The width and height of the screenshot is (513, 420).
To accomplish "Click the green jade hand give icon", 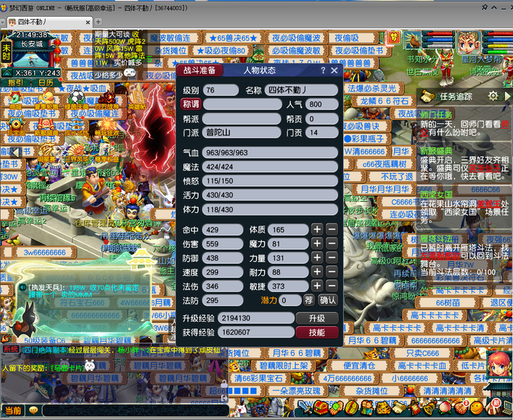I will [337, 407].
